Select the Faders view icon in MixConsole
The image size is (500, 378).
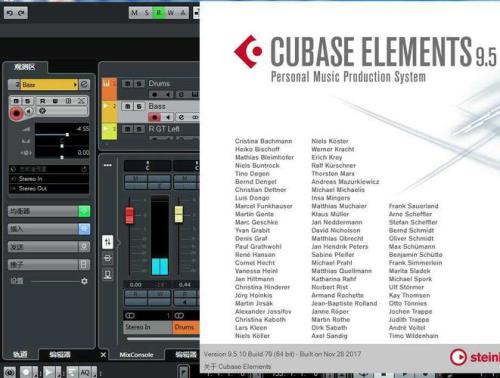108,242
